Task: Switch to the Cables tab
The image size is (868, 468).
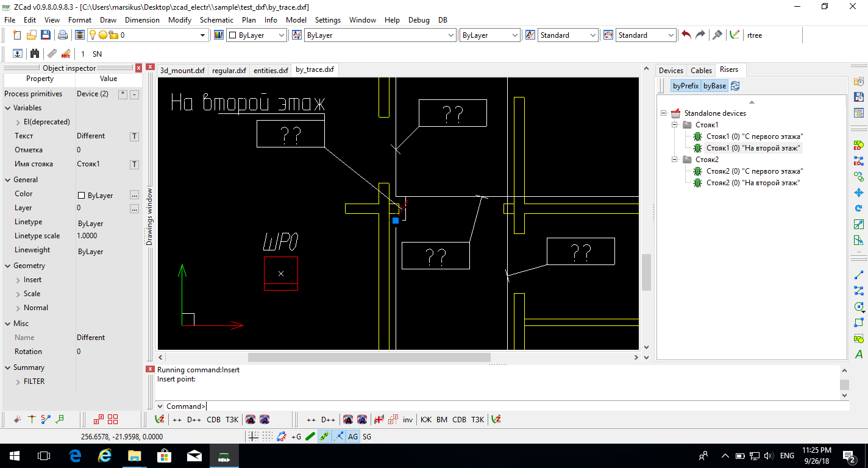Action: pos(701,71)
